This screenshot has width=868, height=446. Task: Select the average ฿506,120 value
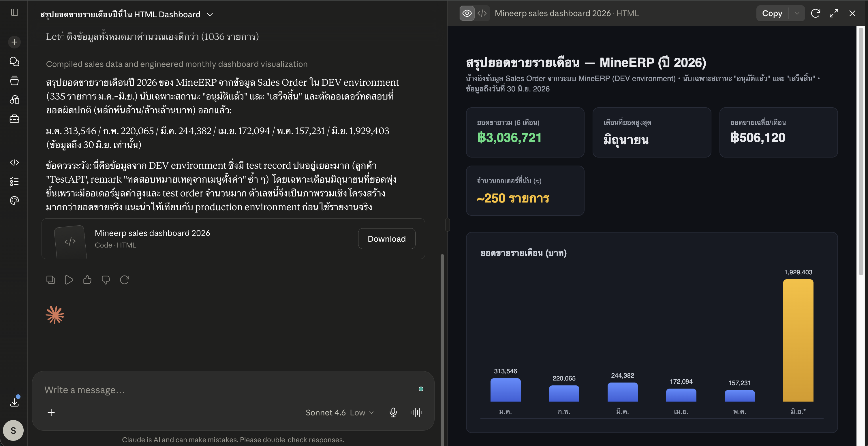[x=758, y=138]
